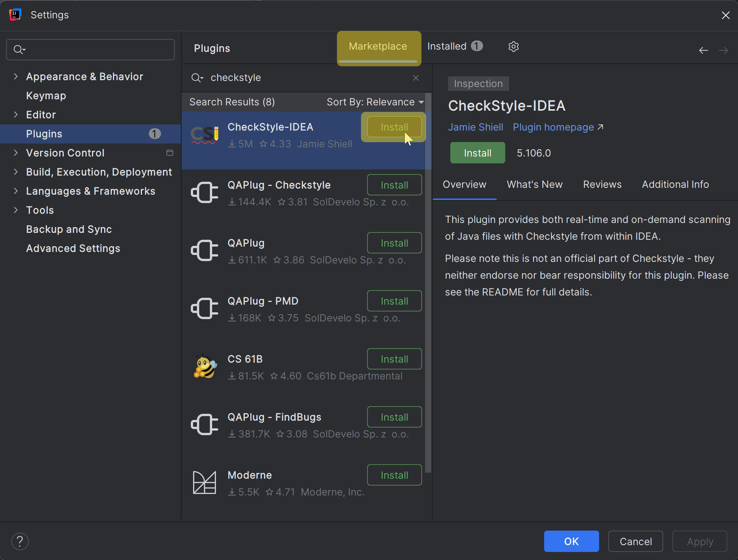Screen dimensions: 738x560
Task: Select Backup and Sync settings
Action: tap(90, 229)
